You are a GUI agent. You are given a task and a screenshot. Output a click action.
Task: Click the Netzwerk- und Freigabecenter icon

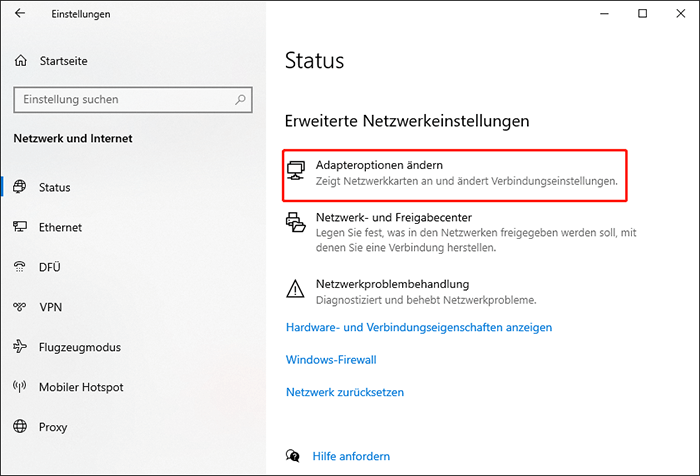click(296, 224)
